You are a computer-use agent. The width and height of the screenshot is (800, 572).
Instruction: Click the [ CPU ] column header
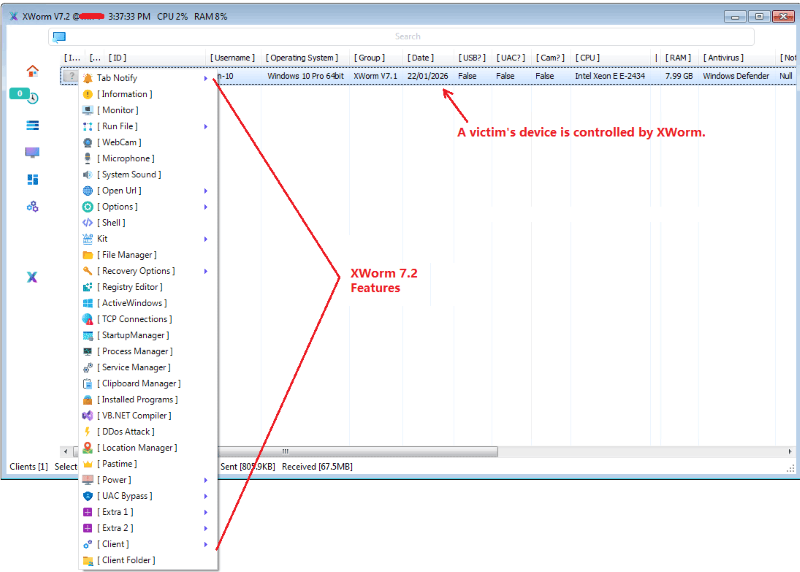tap(587, 58)
